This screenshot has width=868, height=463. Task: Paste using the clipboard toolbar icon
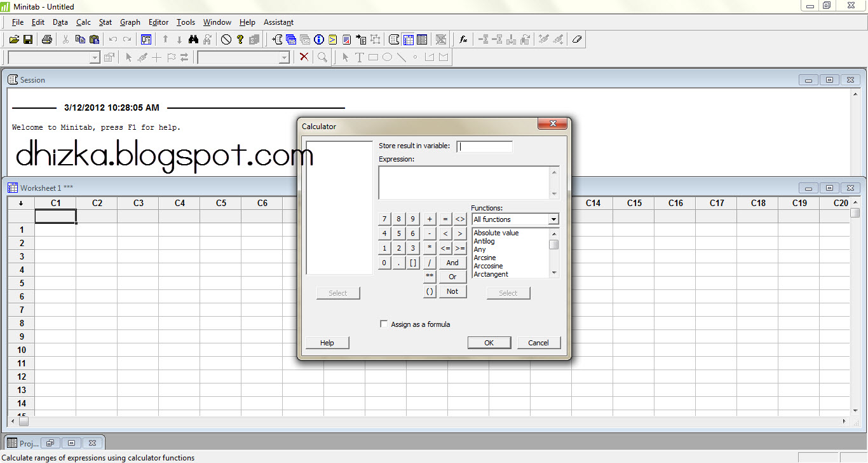tap(94, 39)
